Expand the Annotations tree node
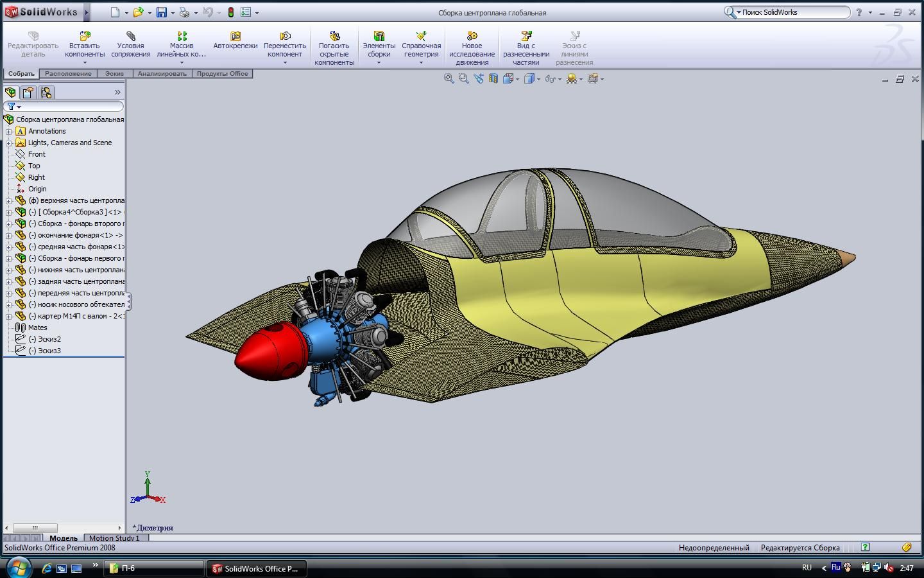924x578 pixels. click(x=9, y=131)
